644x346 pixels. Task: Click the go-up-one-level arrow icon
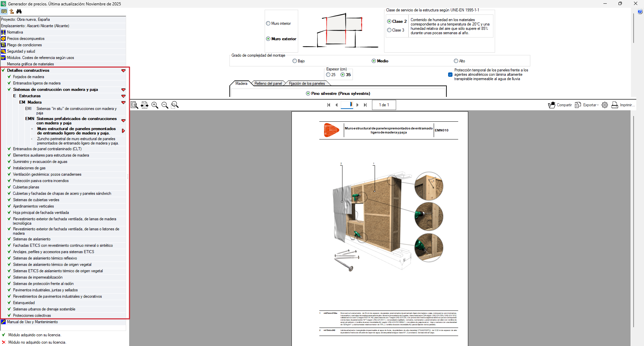click(x=12, y=11)
